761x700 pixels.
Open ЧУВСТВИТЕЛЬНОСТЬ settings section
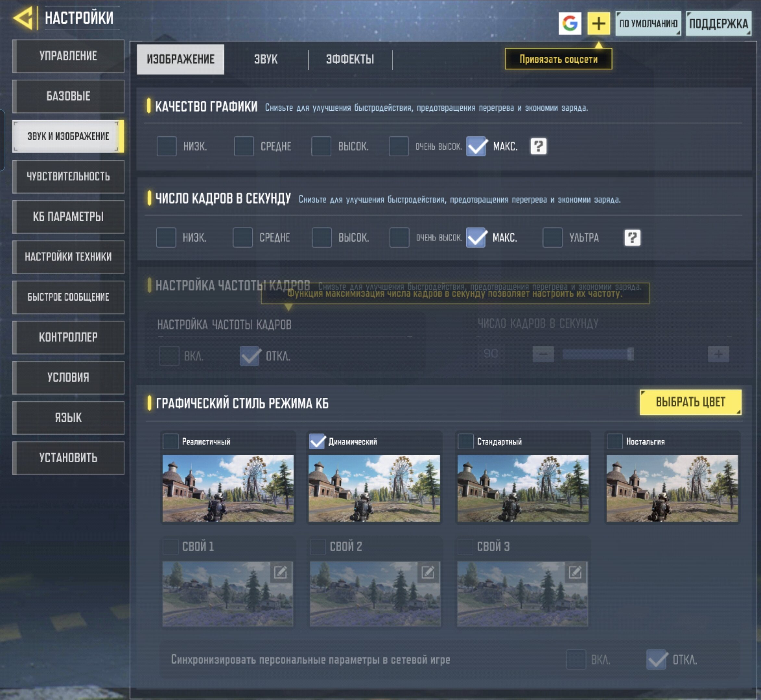point(68,177)
